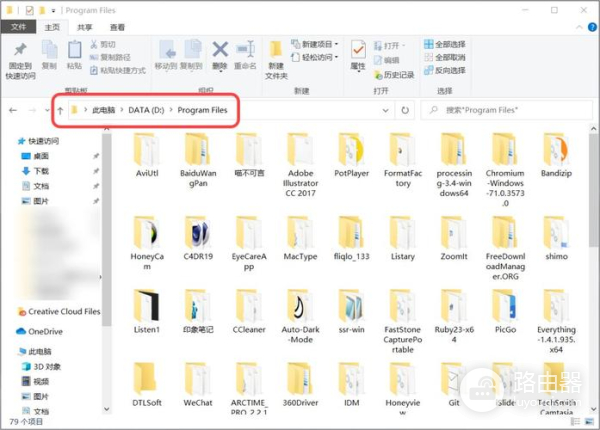This screenshot has width=600, height=430.
Task: Open Properties (属性) checkmark icon
Action: tap(358, 56)
